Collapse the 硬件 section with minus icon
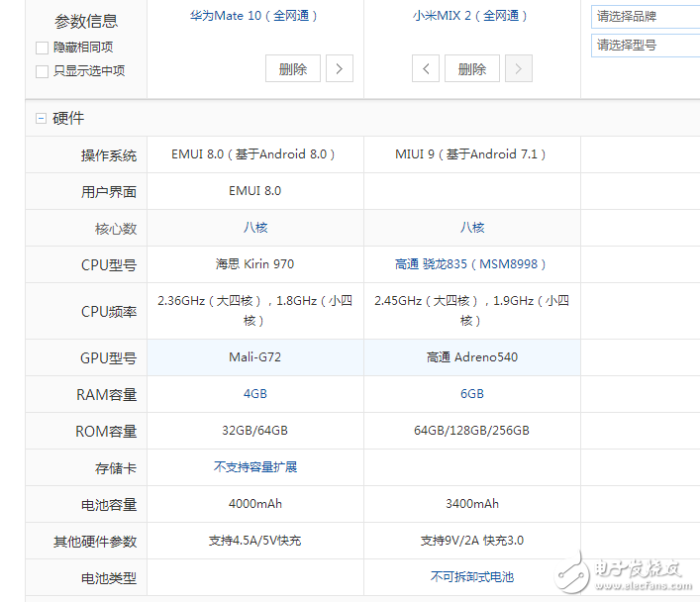 click(41, 119)
